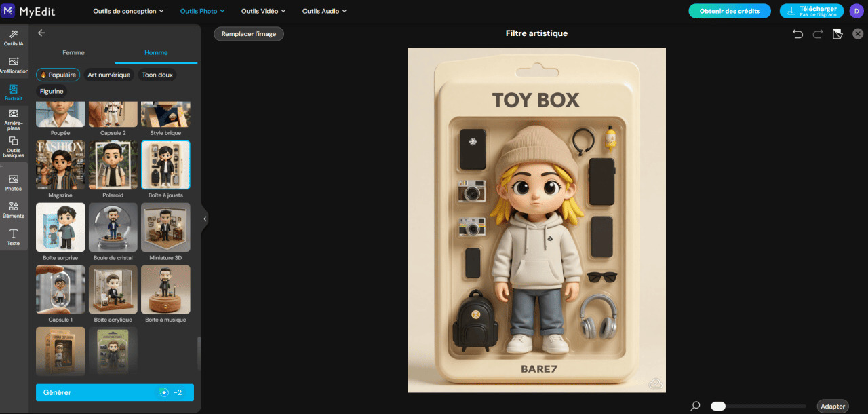The image size is (868, 414).
Task: Go back with the left arrow
Action: [x=41, y=33]
